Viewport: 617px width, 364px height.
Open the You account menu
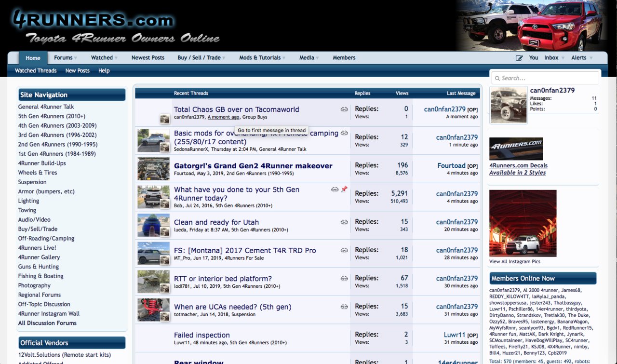tap(534, 58)
